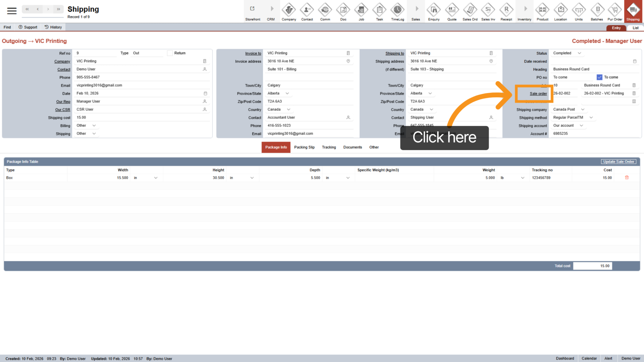This screenshot has width=644, height=362.
Task: Follow the Sale order link
Action: [538, 94]
